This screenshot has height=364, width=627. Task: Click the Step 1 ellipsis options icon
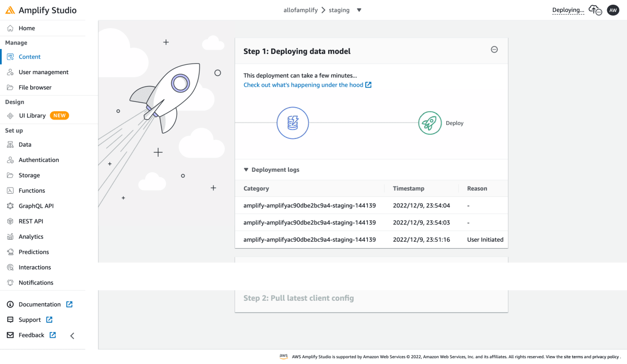(x=494, y=50)
